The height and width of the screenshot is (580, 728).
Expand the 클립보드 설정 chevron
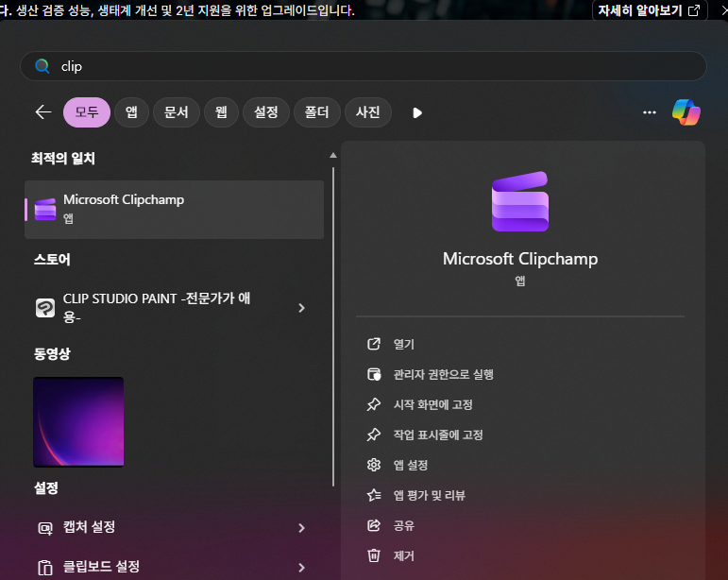pyautogui.click(x=301, y=568)
